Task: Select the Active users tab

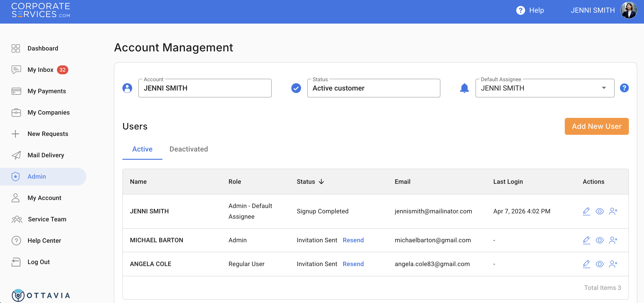Action: tap(142, 149)
